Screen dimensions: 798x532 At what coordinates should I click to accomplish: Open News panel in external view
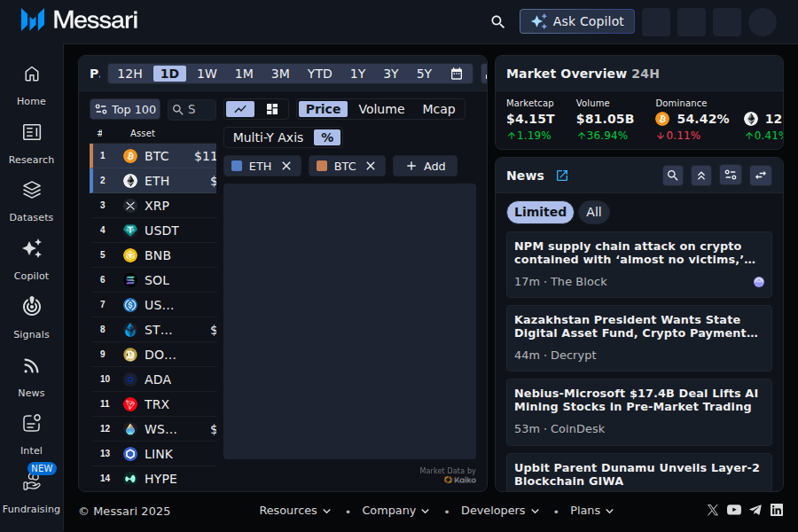pyautogui.click(x=562, y=176)
